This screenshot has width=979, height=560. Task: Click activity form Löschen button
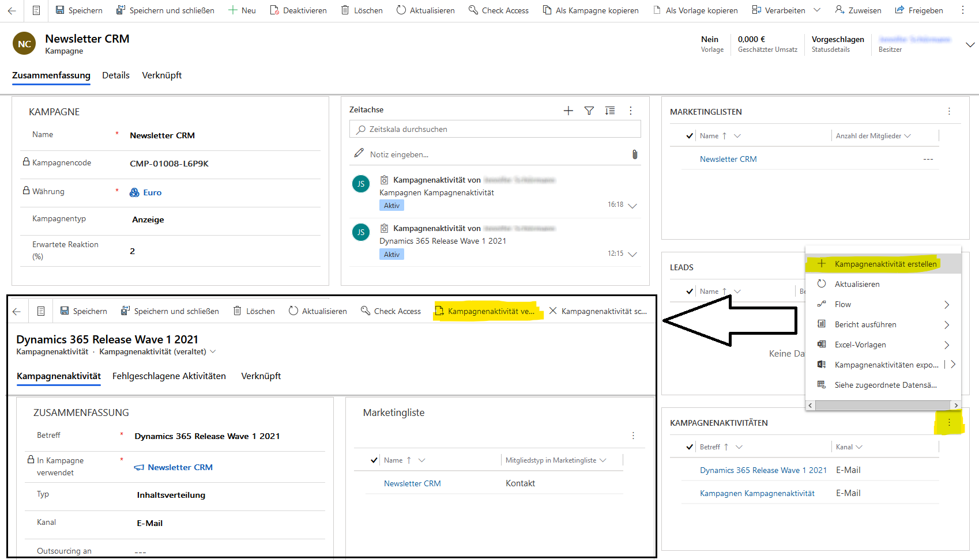254,311
